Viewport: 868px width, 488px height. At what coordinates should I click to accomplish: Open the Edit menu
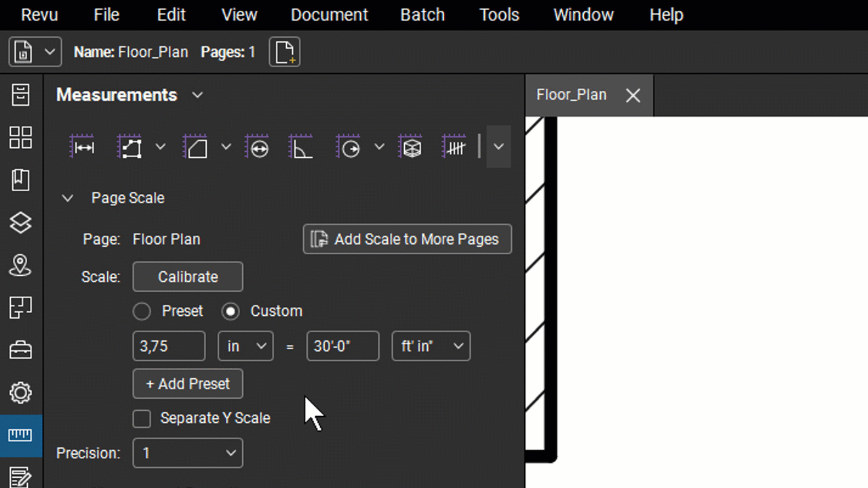click(x=171, y=15)
